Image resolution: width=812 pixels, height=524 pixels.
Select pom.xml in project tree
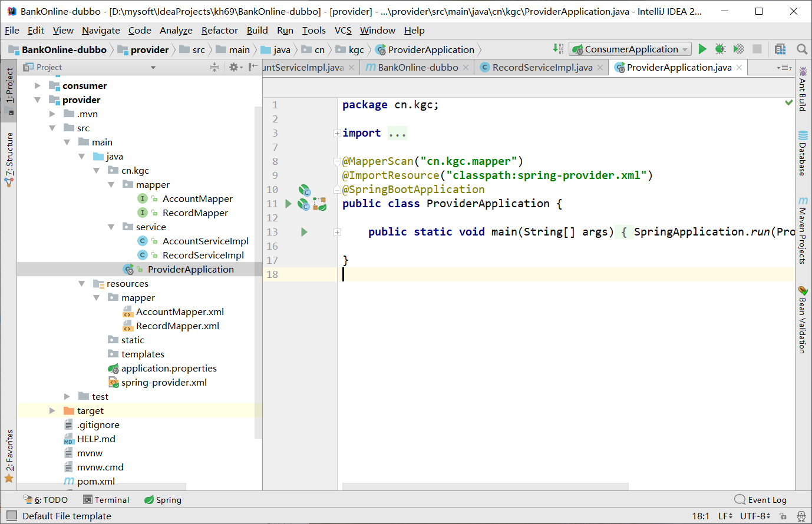[96, 482]
